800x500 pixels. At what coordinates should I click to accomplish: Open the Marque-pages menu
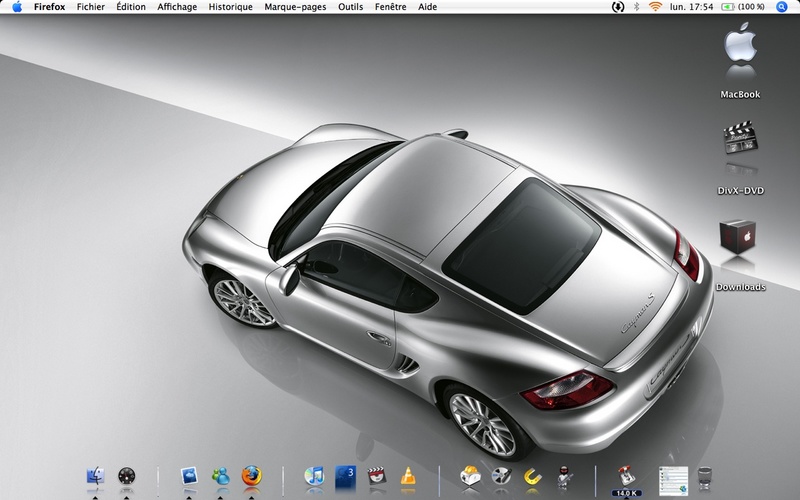point(295,7)
